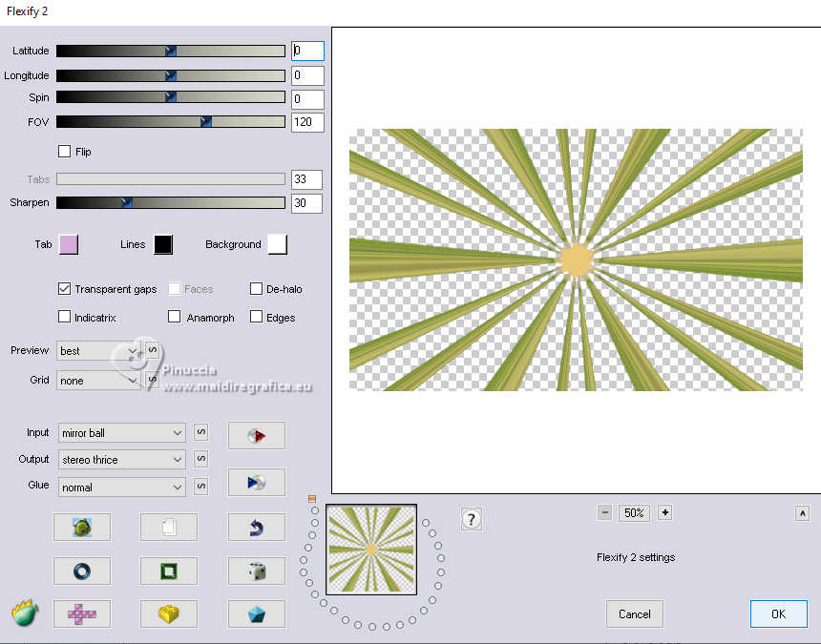Open the Glue dropdown showing normal
Screen dimensions: 821x644
[121, 487]
